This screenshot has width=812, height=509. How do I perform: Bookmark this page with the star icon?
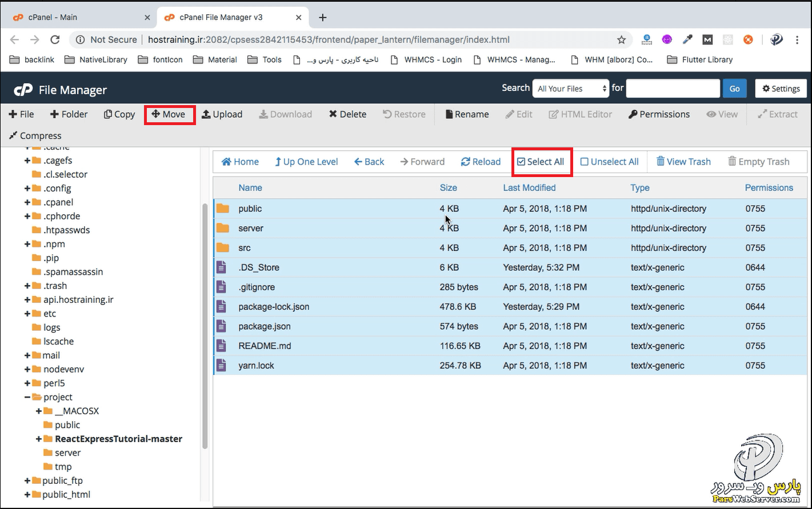point(621,39)
